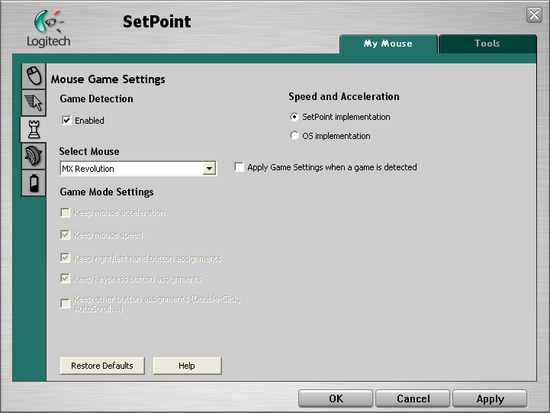Image resolution: width=550 pixels, height=413 pixels.
Task: Cancel and discard the changes
Action: (413, 399)
